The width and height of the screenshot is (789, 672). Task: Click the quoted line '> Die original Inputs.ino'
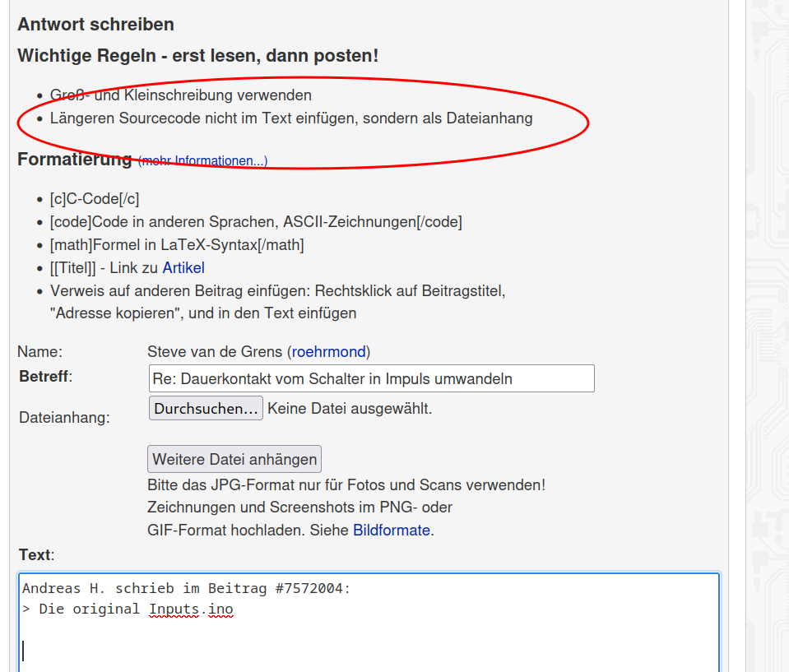click(x=128, y=609)
